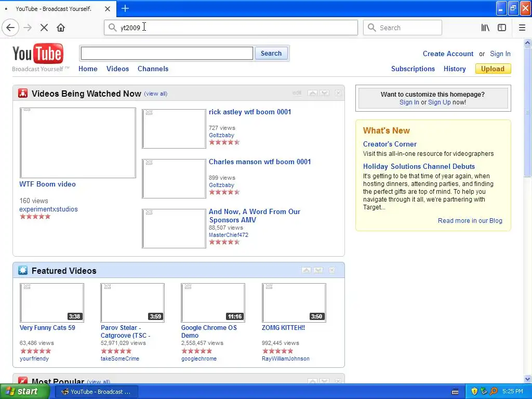
Task: Select the YouTube taskbar window button
Action: [x=96, y=392]
